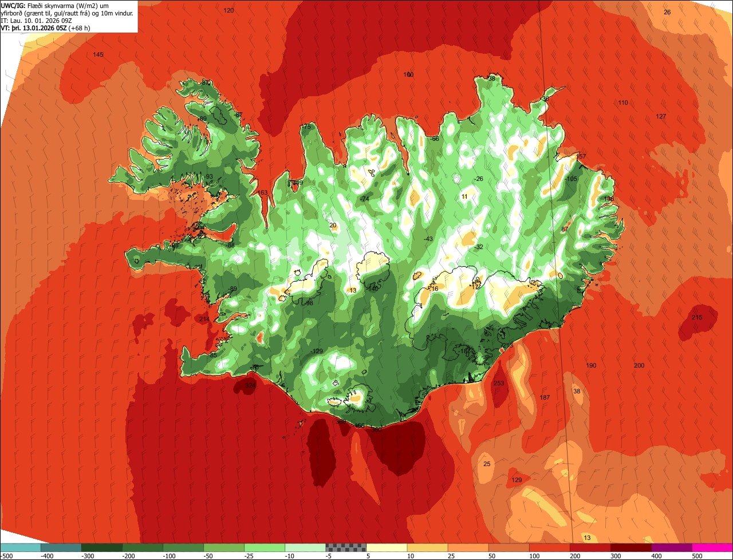Pick the orange 25 to 50 legend swatch

coord(468,547)
